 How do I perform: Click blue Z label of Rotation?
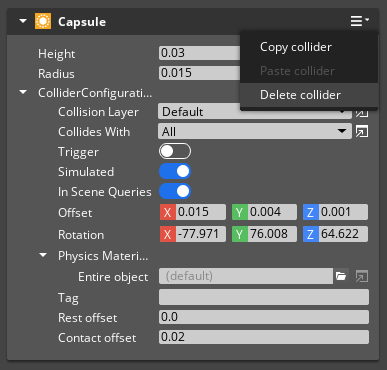click(311, 234)
